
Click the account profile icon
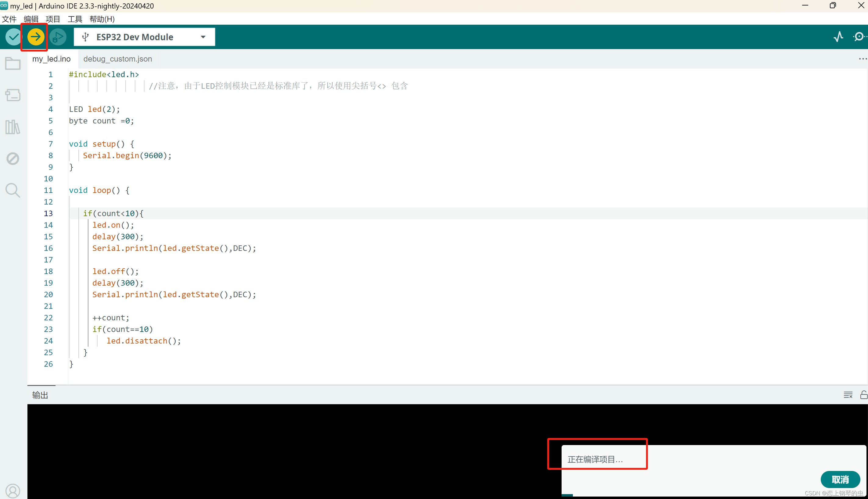(13, 491)
